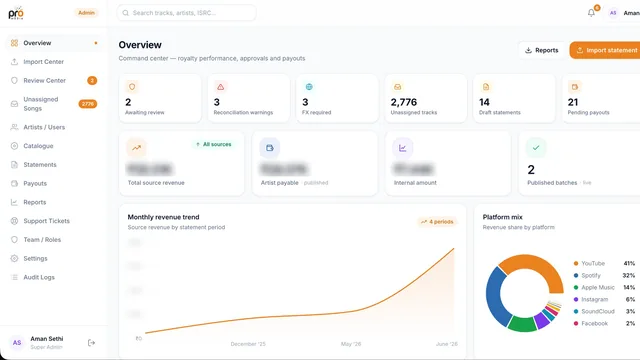Click the Settings gear icon
640x360 pixels.
click(x=14, y=258)
